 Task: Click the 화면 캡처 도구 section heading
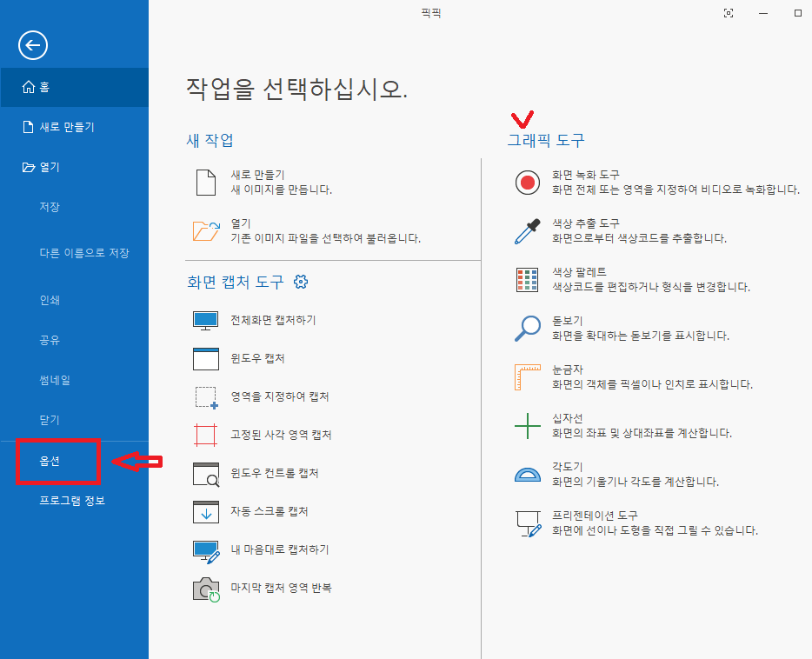coord(236,283)
